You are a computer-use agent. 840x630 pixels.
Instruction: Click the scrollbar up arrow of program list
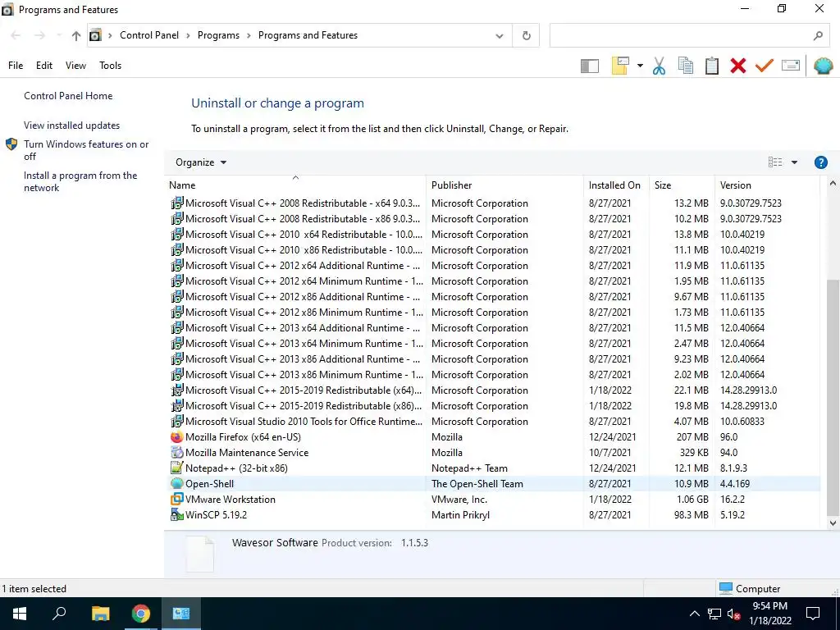pos(833,184)
